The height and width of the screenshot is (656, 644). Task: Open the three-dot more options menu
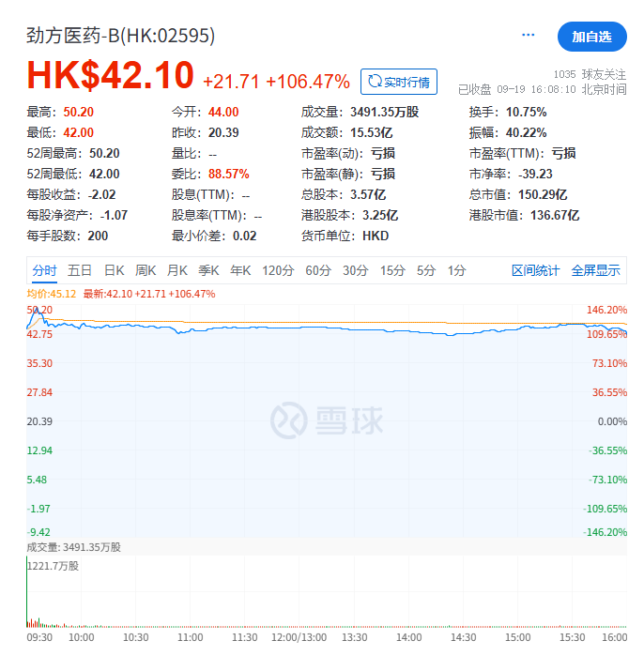pos(529,35)
